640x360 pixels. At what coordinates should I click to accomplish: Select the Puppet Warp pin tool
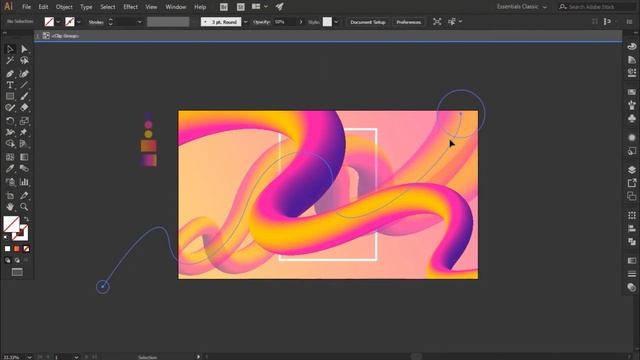pos(24,132)
